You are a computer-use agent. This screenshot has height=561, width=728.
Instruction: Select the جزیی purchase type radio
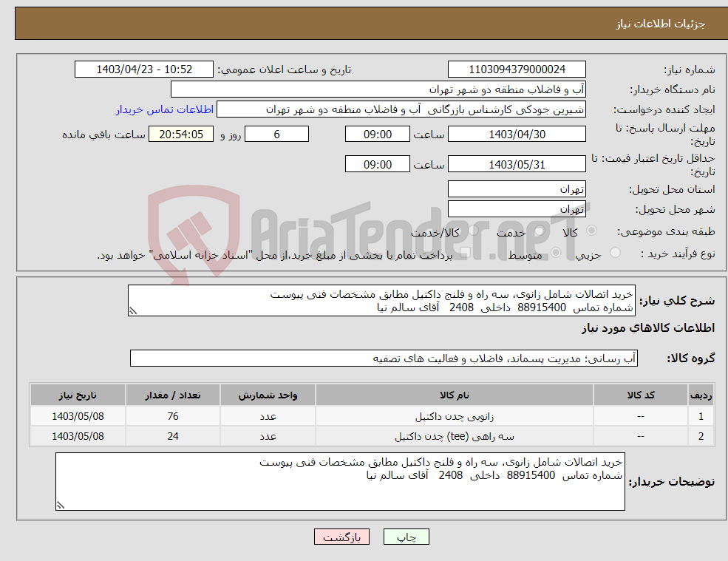point(615,253)
